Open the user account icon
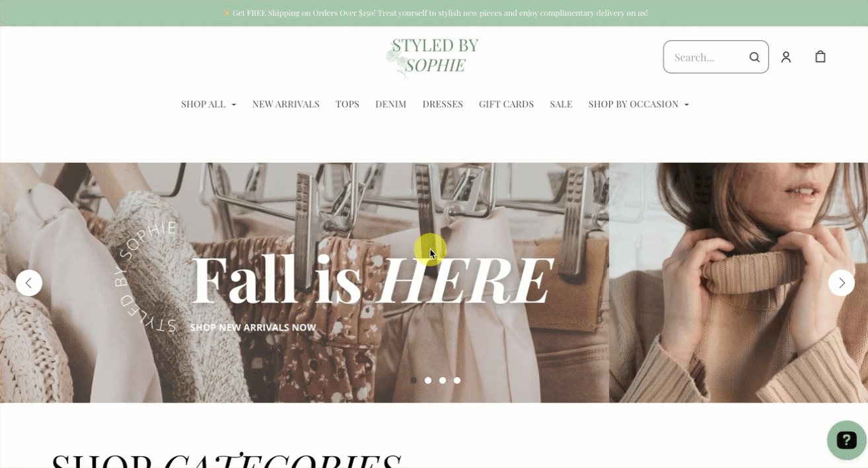This screenshot has width=868, height=468. point(786,57)
